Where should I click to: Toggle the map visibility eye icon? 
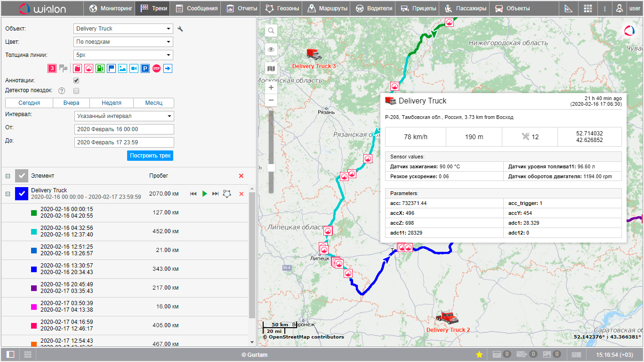[271, 50]
